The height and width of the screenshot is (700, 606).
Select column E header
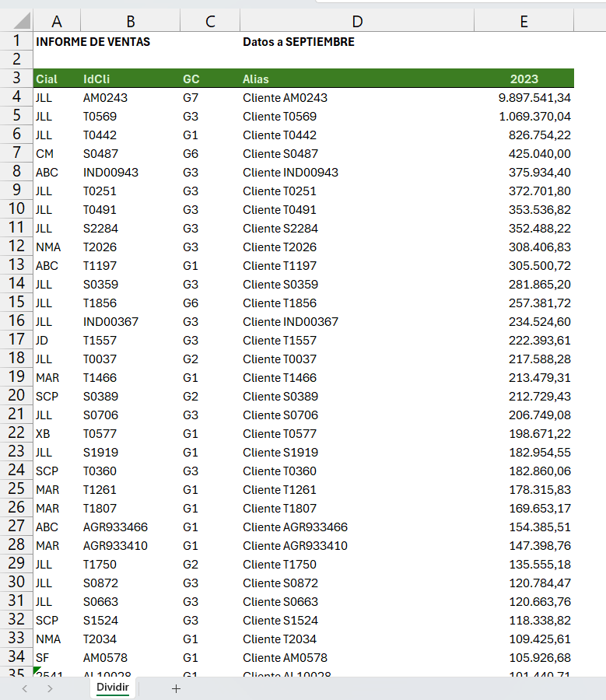pos(524,21)
